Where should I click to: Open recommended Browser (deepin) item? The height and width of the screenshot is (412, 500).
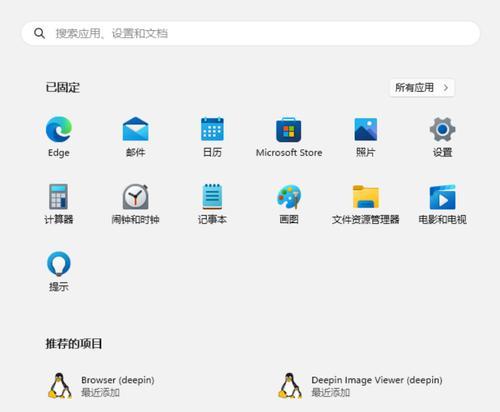(x=101, y=386)
